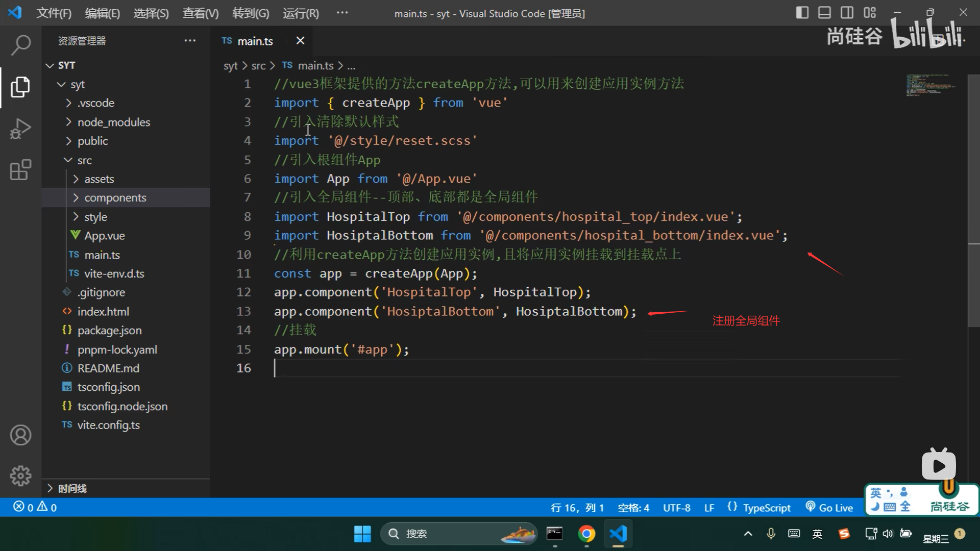
Task: Toggle primary side bar layout button
Action: point(802,13)
